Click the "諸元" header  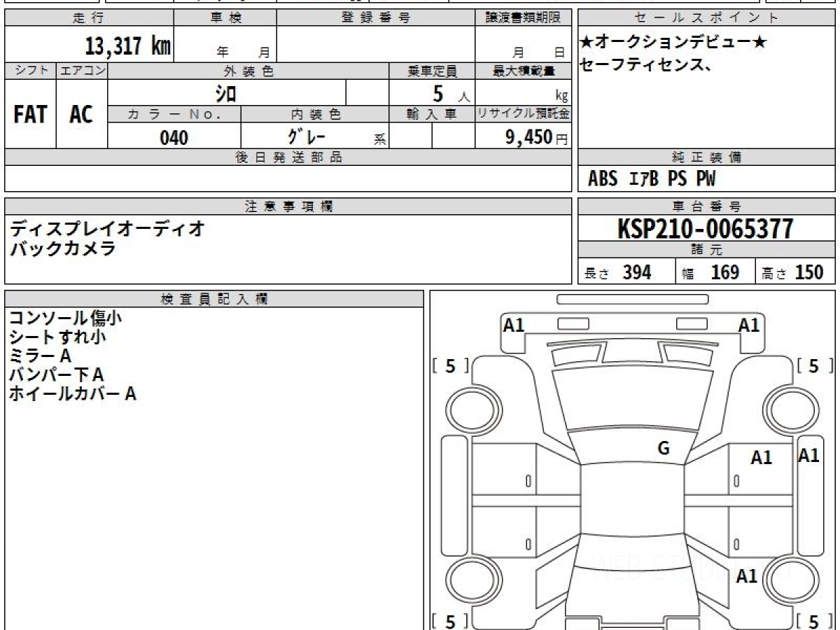pos(706,250)
